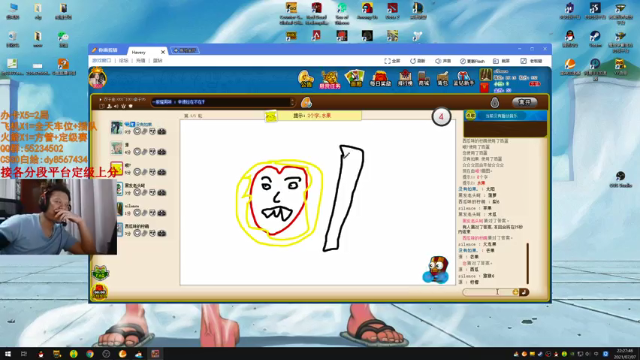
Task: Click the 截屏 screenshot toolbar button
Action: tap(502, 61)
